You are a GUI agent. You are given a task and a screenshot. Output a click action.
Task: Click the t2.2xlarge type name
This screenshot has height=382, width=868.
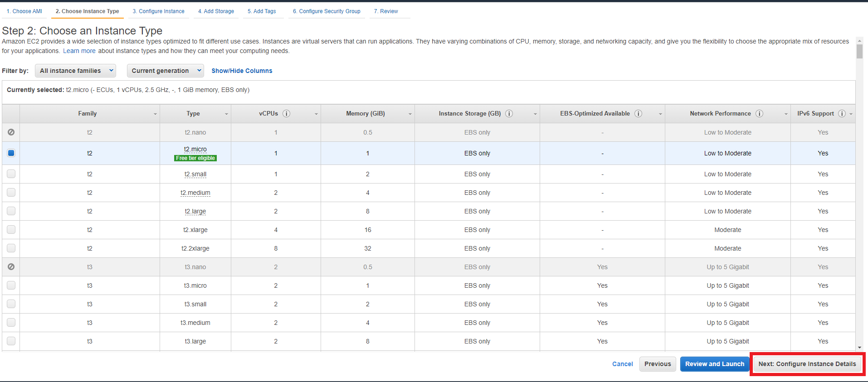(195, 248)
